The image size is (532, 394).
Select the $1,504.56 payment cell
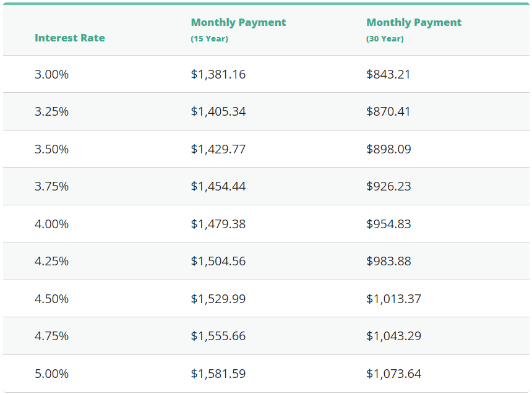click(218, 261)
